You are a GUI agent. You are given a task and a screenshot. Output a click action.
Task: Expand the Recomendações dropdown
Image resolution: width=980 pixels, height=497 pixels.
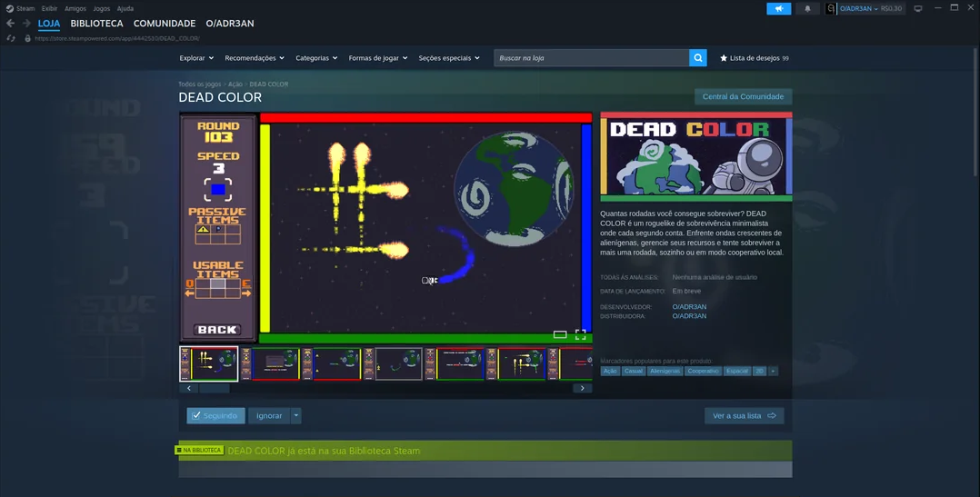tap(255, 58)
